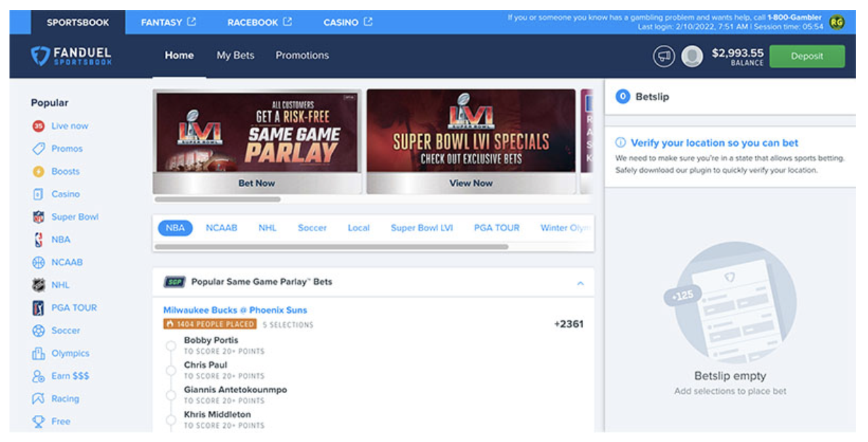
Task: Open the Promotions menu item
Action: [302, 56]
